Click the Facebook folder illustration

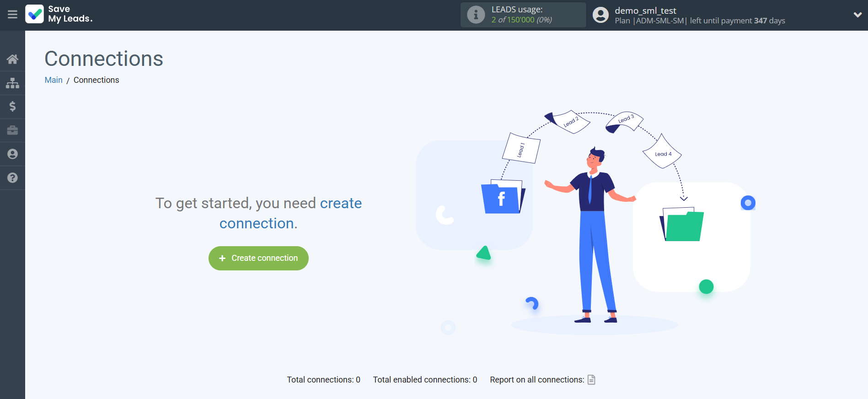pyautogui.click(x=502, y=198)
